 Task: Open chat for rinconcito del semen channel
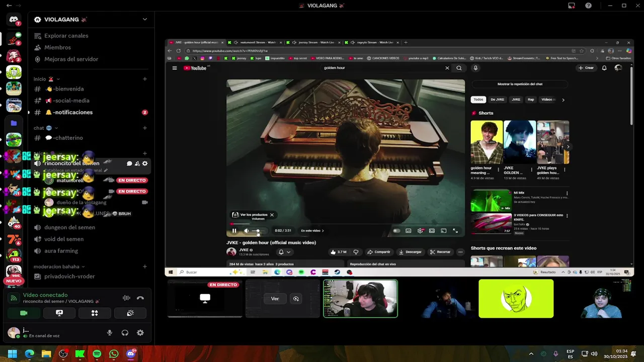pos(129,163)
